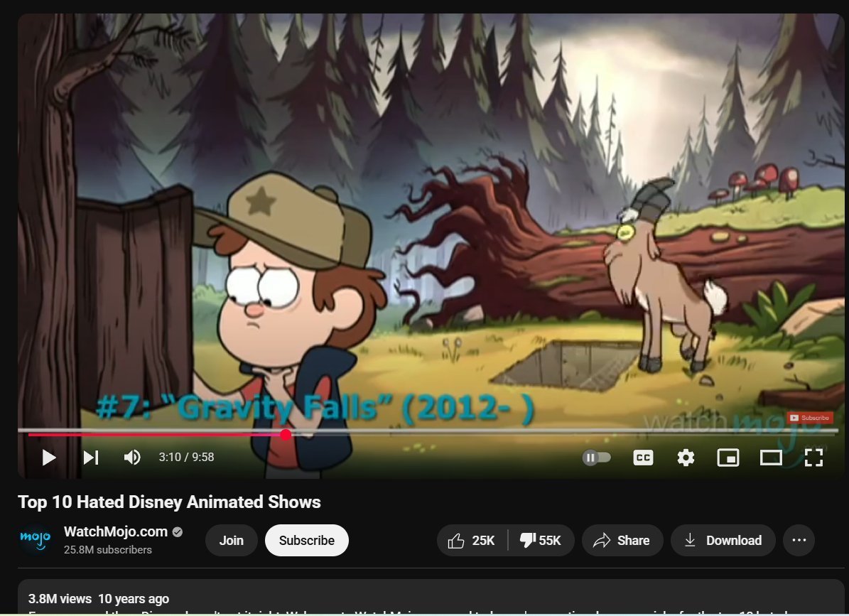The width and height of the screenshot is (849, 616).
Task: Dislike the video with 55K dislikes
Action: (x=541, y=540)
